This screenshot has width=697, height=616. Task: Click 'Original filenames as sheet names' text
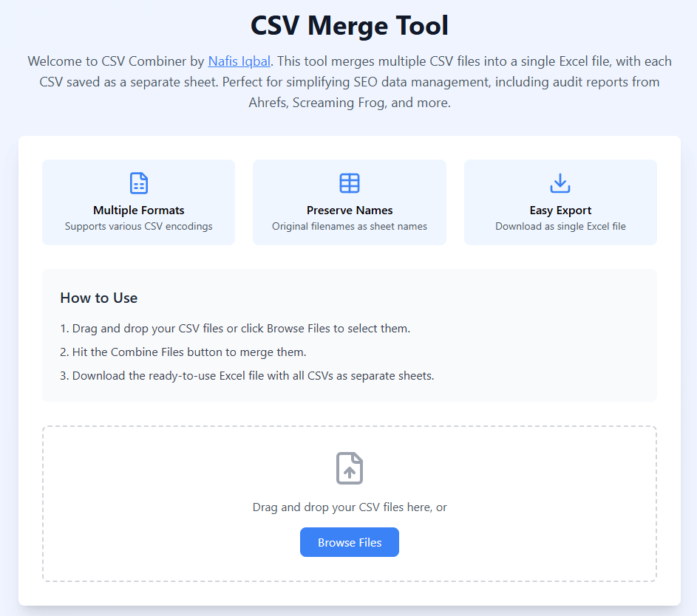pos(350,227)
